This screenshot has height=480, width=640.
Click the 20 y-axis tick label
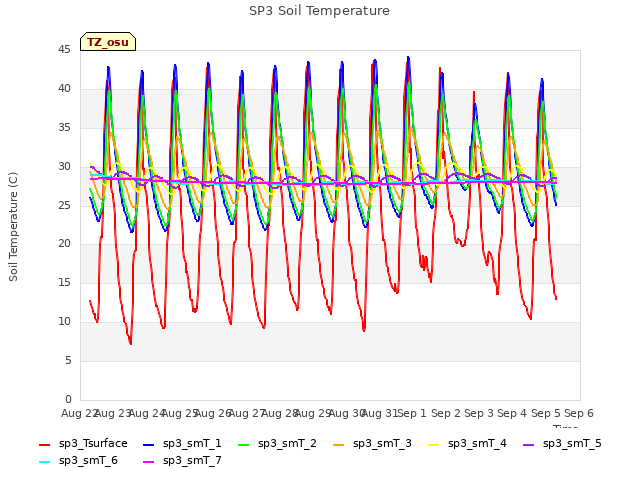(64, 244)
